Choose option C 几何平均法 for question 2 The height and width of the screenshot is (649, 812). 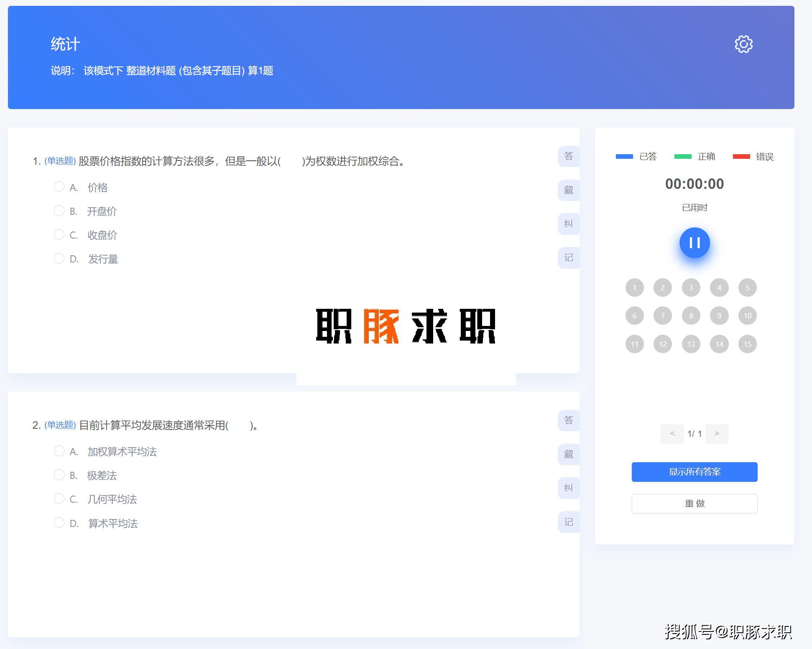coord(59,499)
